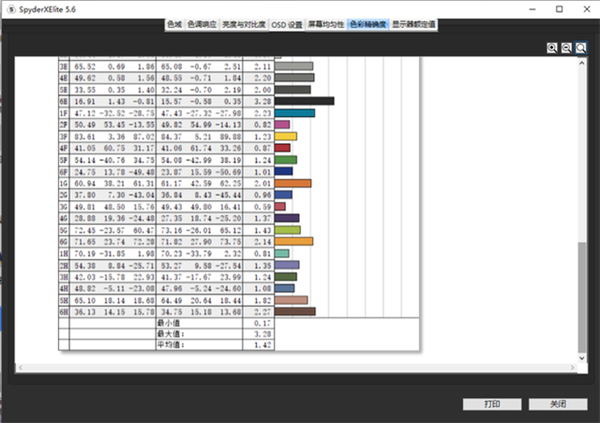Open the 屏幕均匀性 tab
The width and height of the screenshot is (600, 423).
[326, 22]
